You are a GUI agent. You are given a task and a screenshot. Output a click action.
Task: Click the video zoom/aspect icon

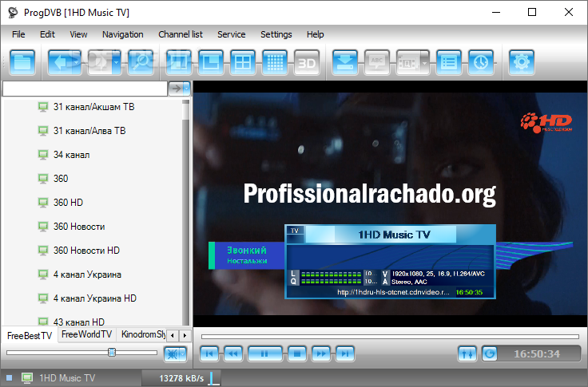[x=408, y=62]
